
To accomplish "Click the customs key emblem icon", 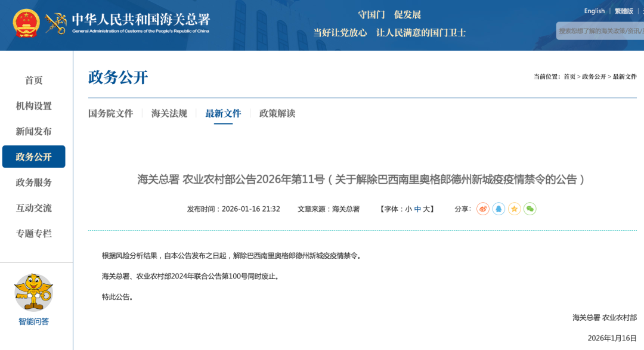I will click(x=55, y=23).
